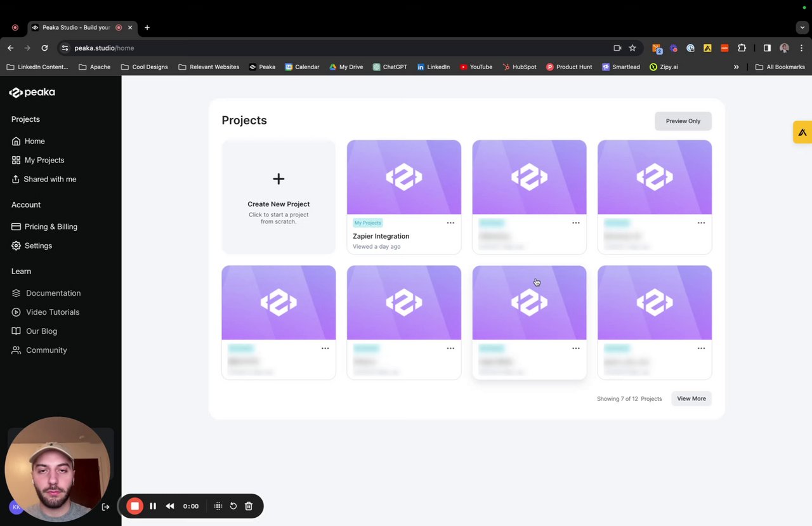Click the logout arrow icon beside avatar
812x526 pixels.
106,507
